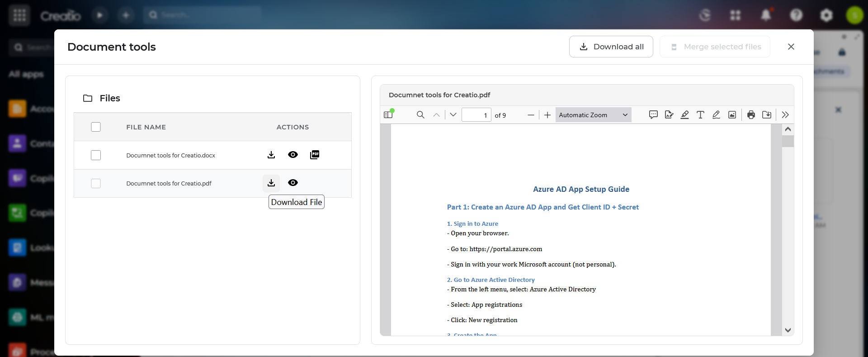Expand the PDF viewer tools menu

point(785,115)
